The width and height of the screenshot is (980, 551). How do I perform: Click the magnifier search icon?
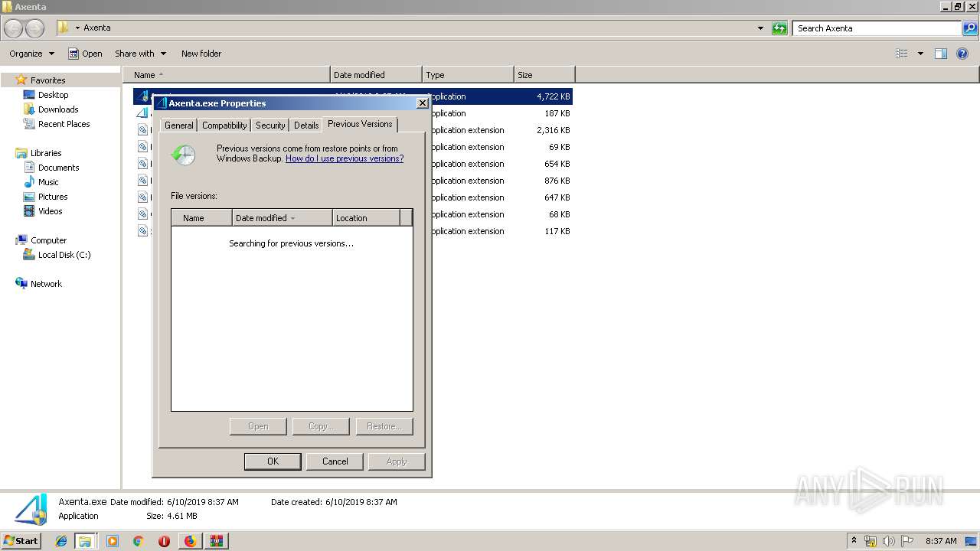[970, 28]
